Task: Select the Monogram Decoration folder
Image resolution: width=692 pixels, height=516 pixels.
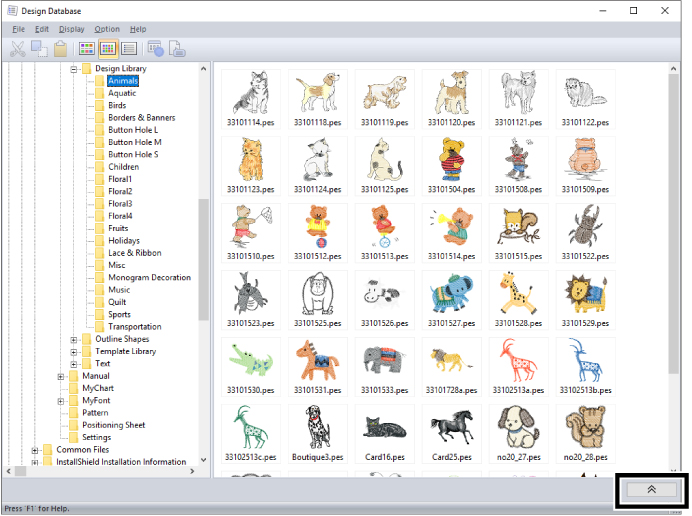Action: click(149, 278)
